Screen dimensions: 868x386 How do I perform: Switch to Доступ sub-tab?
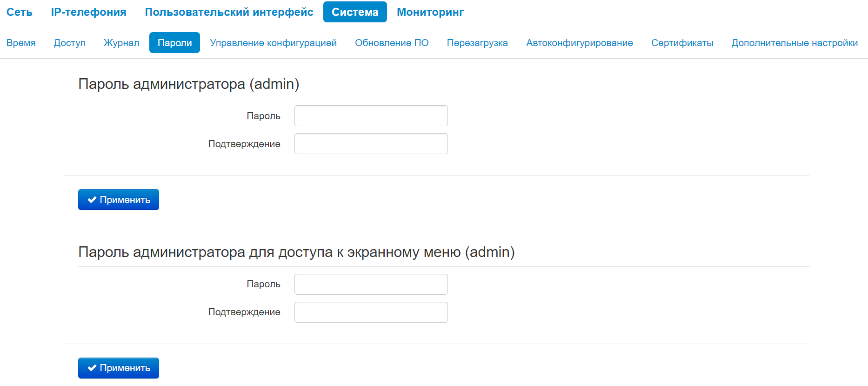(x=70, y=43)
